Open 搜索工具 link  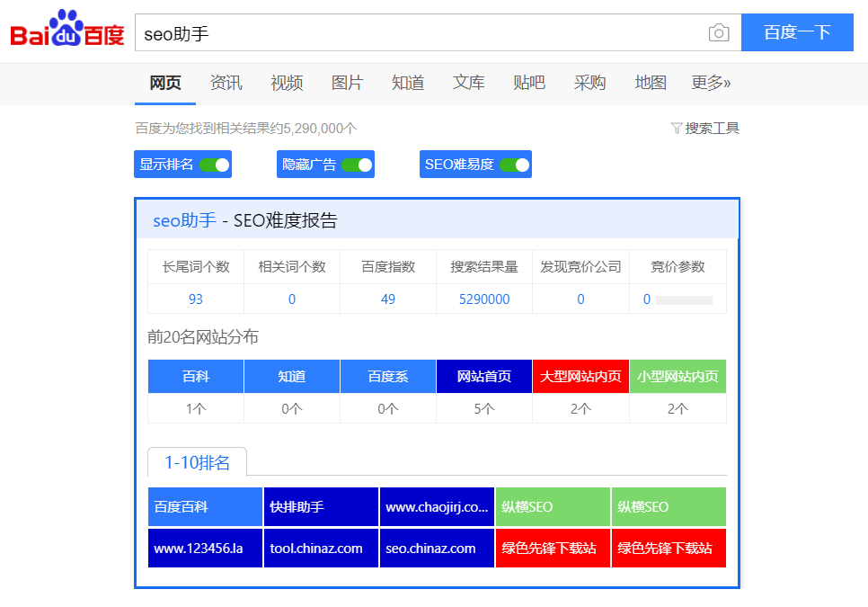click(712, 129)
